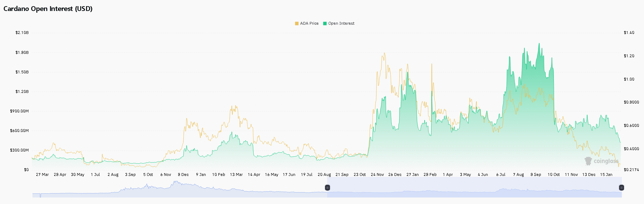Viewport: 644px width, 204px height.
Task: Click the Cardano Open Interest (USD) title
Action: tap(48, 9)
